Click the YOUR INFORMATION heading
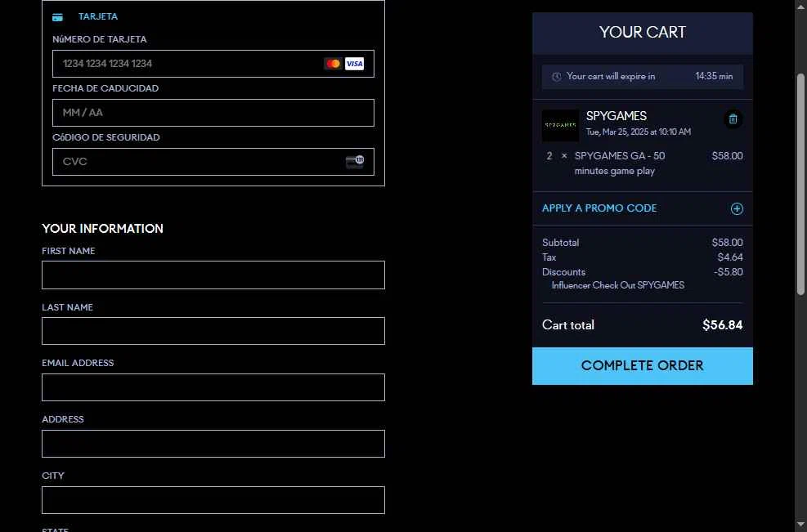The image size is (807, 532). click(x=102, y=229)
